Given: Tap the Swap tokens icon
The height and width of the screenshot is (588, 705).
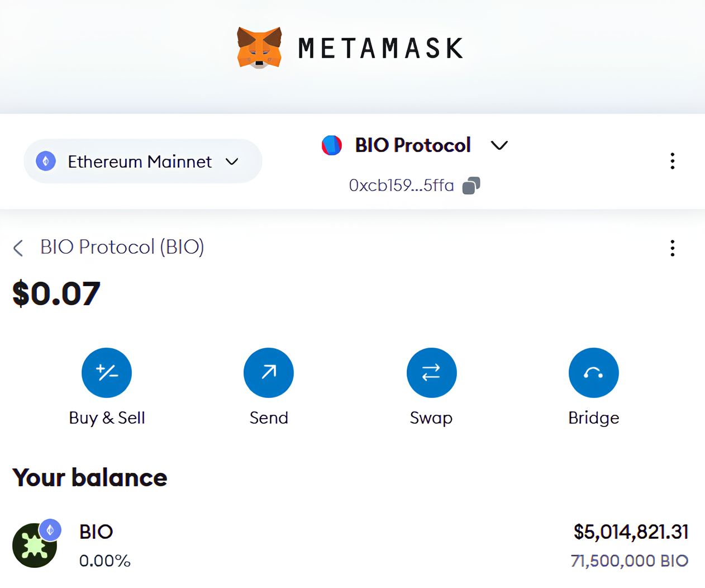Looking at the screenshot, I should [x=431, y=373].
